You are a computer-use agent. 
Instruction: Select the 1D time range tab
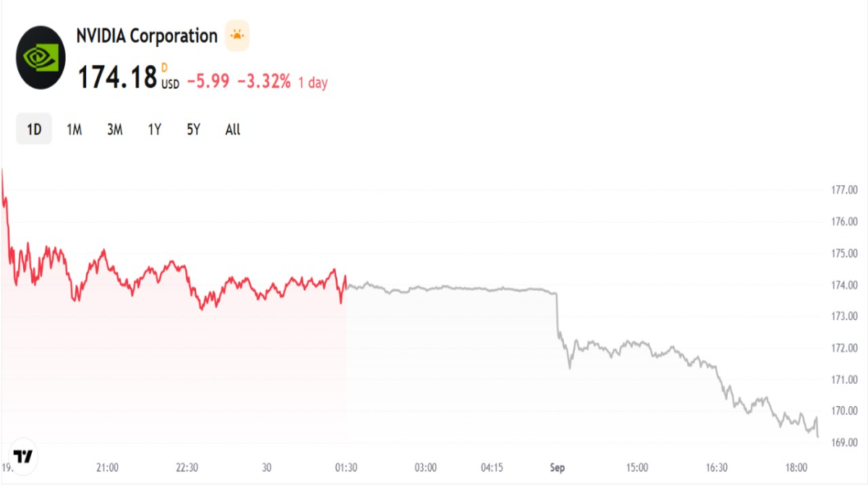[34, 130]
